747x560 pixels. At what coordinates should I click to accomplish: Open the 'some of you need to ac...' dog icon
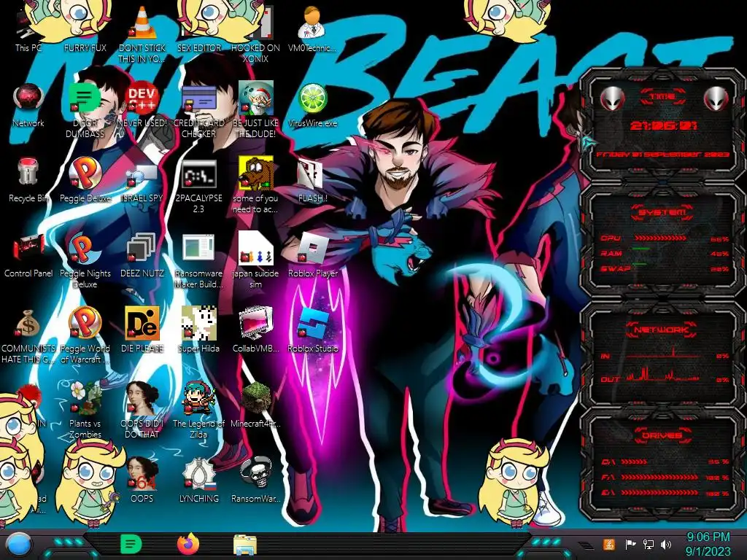(x=255, y=186)
